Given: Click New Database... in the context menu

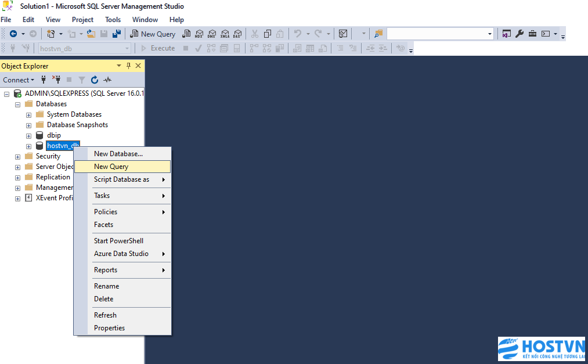Looking at the screenshot, I should coord(122,154).
